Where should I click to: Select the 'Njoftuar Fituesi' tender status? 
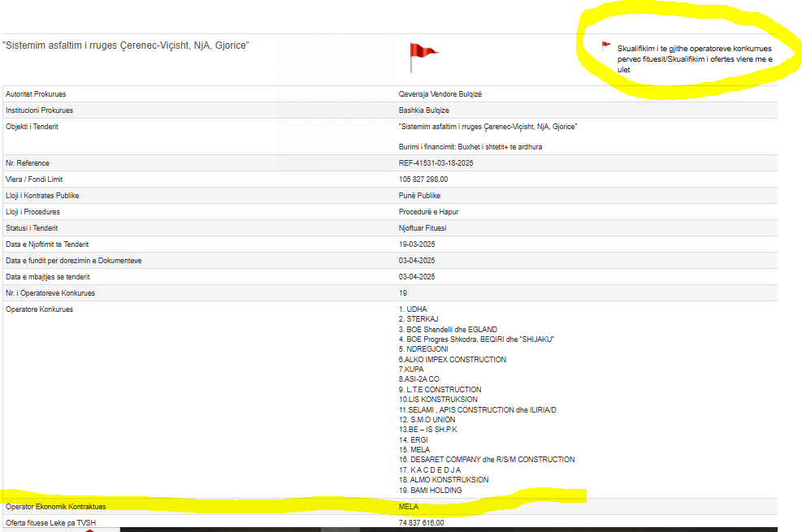pyautogui.click(x=423, y=228)
